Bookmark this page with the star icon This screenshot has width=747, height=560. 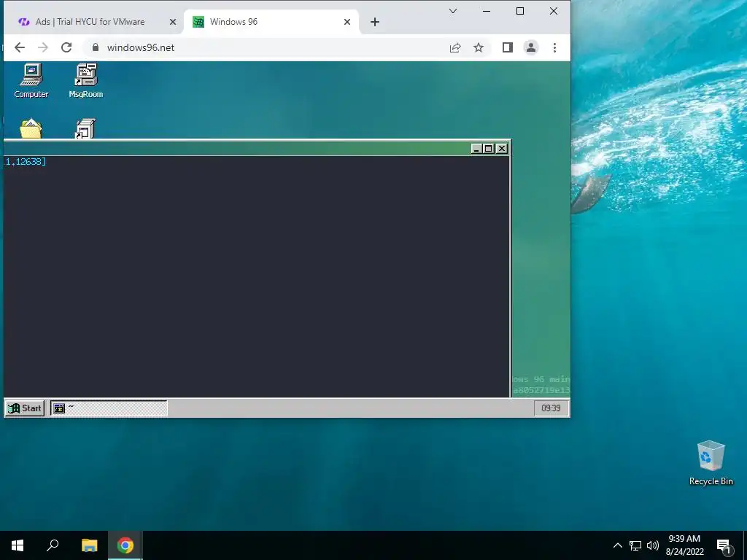pos(479,47)
